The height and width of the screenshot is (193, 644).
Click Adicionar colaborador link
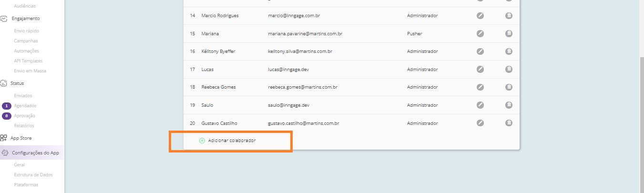pyautogui.click(x=232, y=141)
